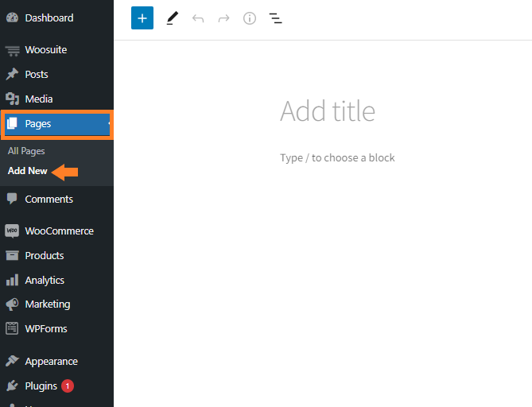The image size is (532, 407).
Task: Open the List View icon
Action: coord(275,18)
